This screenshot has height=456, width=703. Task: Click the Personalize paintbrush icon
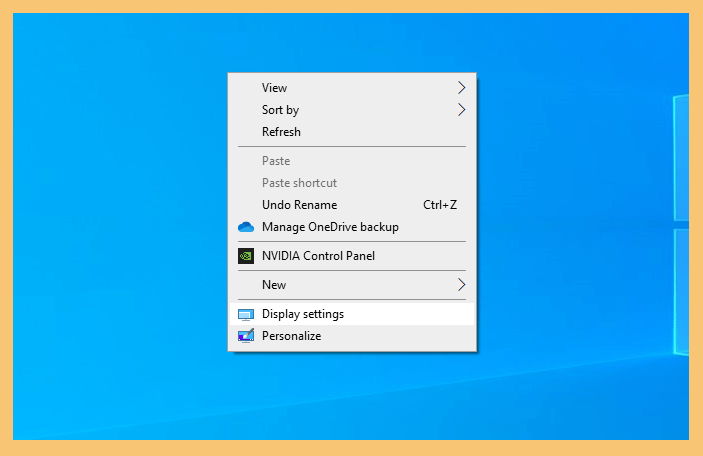(x=246, y=336)
